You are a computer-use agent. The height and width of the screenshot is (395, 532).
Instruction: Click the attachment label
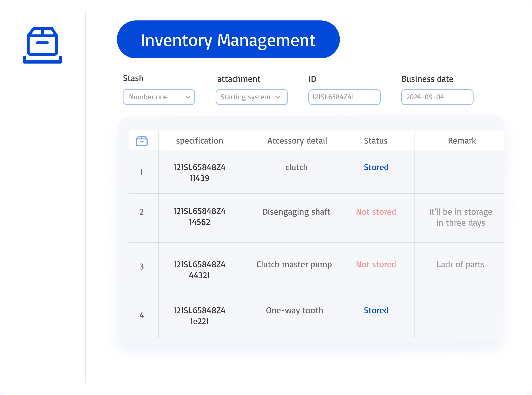tap(239, 79)
